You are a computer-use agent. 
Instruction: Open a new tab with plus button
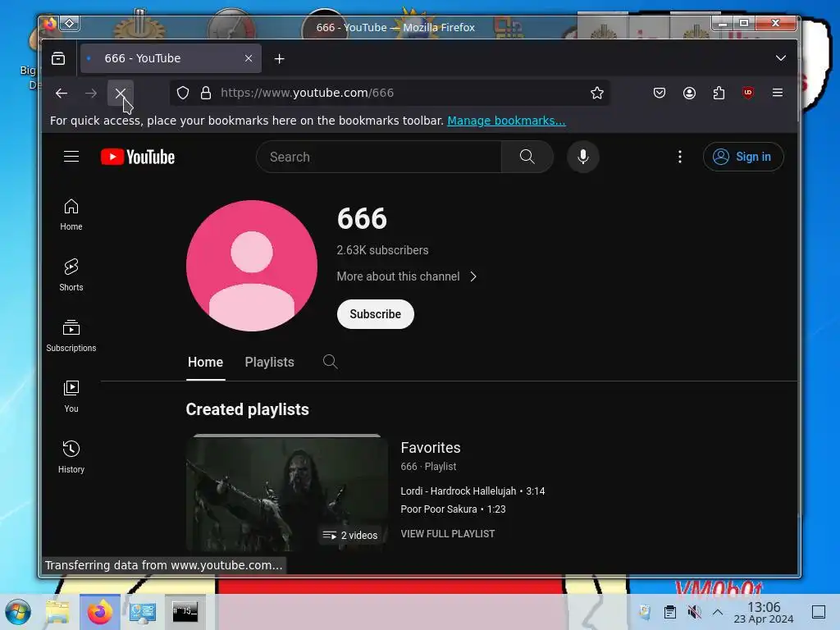click(279, 58)
